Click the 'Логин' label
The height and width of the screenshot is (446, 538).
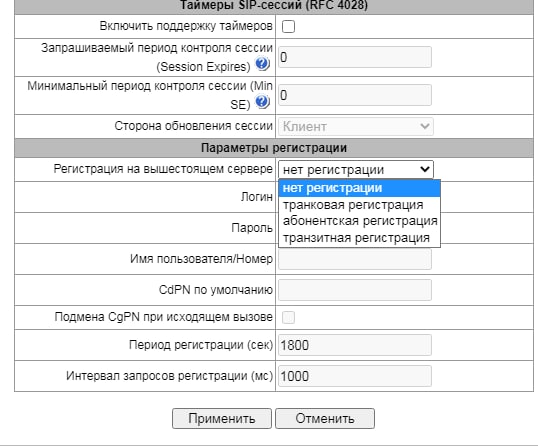(257, 197)
